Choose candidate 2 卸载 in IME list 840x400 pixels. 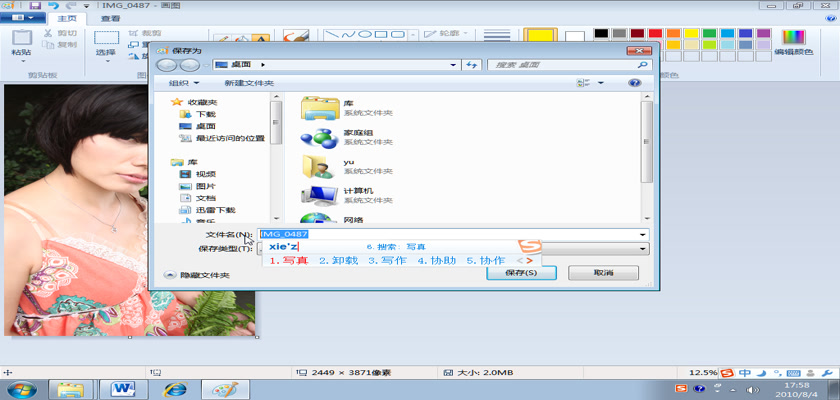point(338,260)
